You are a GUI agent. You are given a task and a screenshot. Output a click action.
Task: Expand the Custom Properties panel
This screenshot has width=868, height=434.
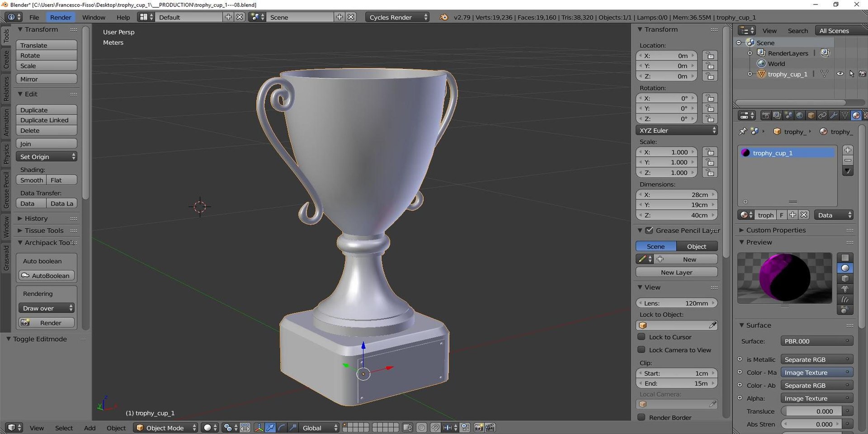[776, 230]
